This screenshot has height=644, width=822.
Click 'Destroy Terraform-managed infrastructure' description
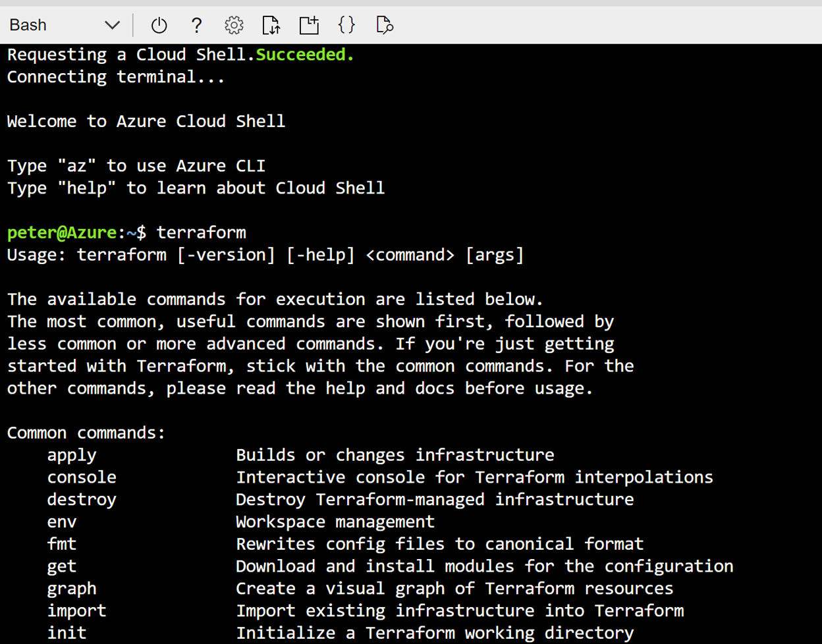pyautogui.click(x=435, y=500)
